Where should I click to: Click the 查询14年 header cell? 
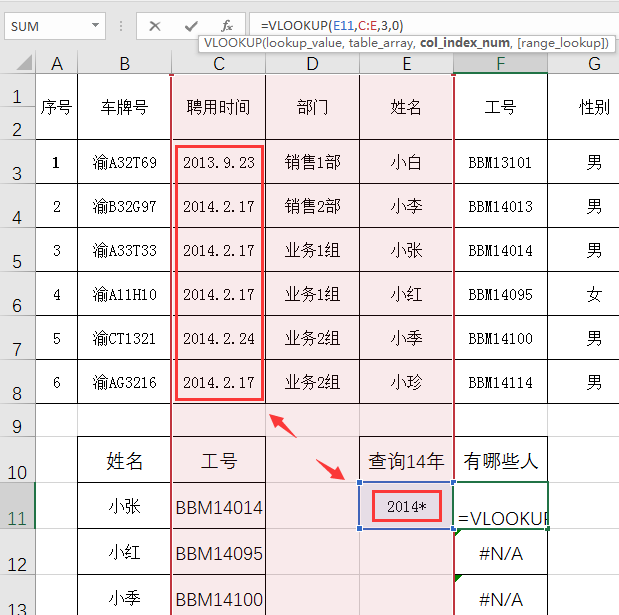coord(406,460)
